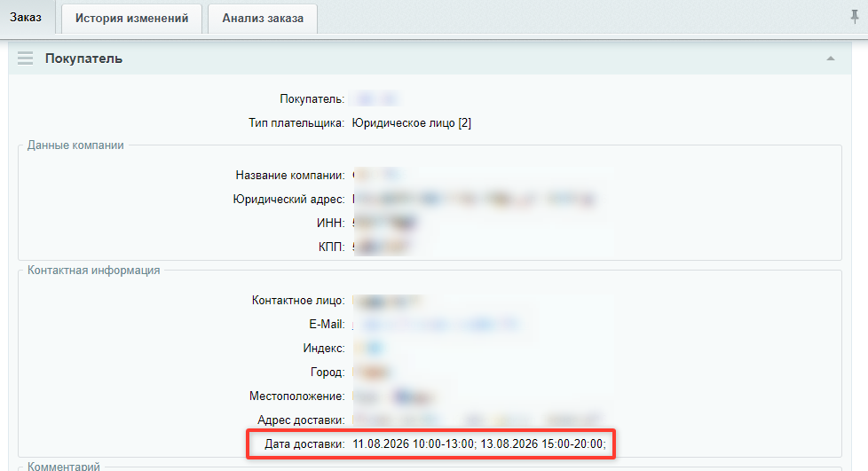The image size is (868, 471).
Task: Click the Тип плательщика label
Action: click(296, 123)
